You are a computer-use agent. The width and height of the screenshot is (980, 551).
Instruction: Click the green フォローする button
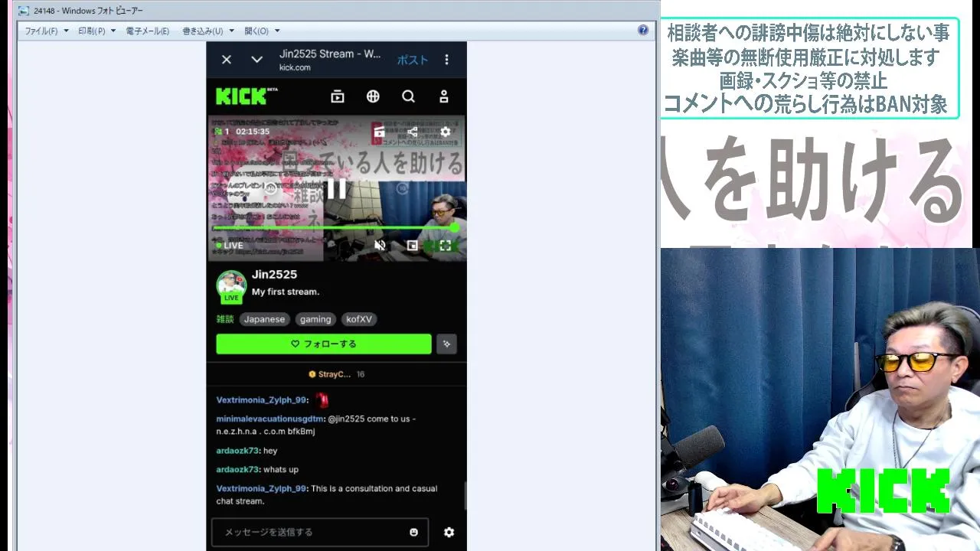pos(323,344)
